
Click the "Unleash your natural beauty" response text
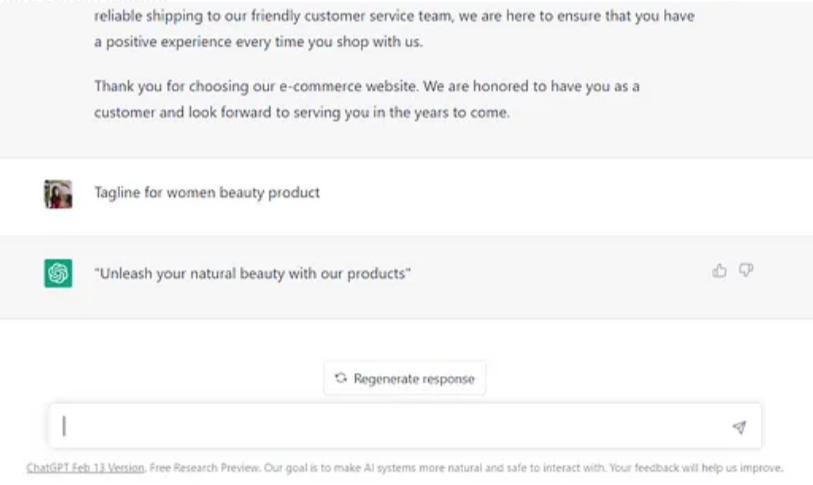pos(253,273)
